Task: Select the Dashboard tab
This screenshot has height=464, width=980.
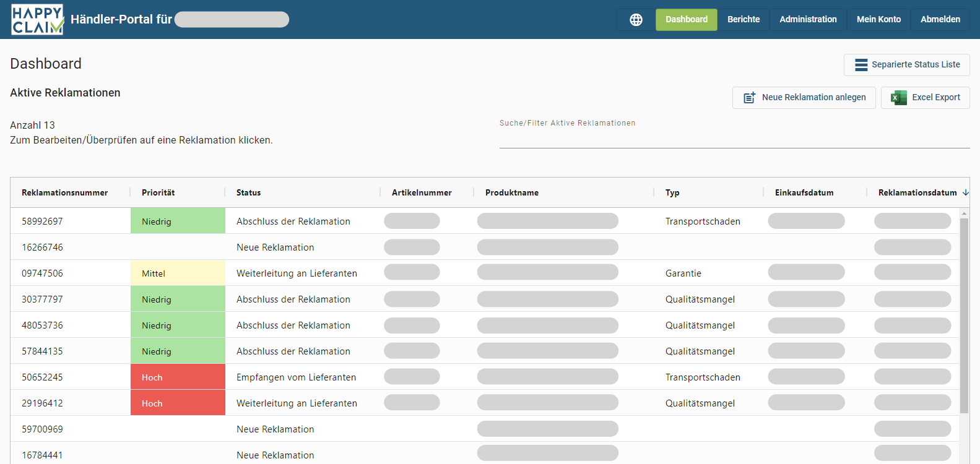Action: tap(686, 20)
